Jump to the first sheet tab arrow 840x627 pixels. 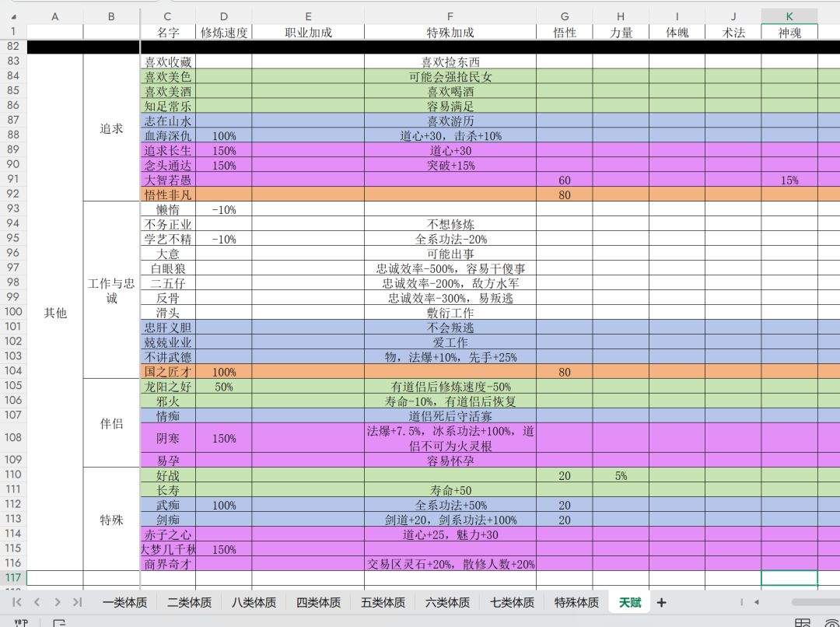point(16,602)
